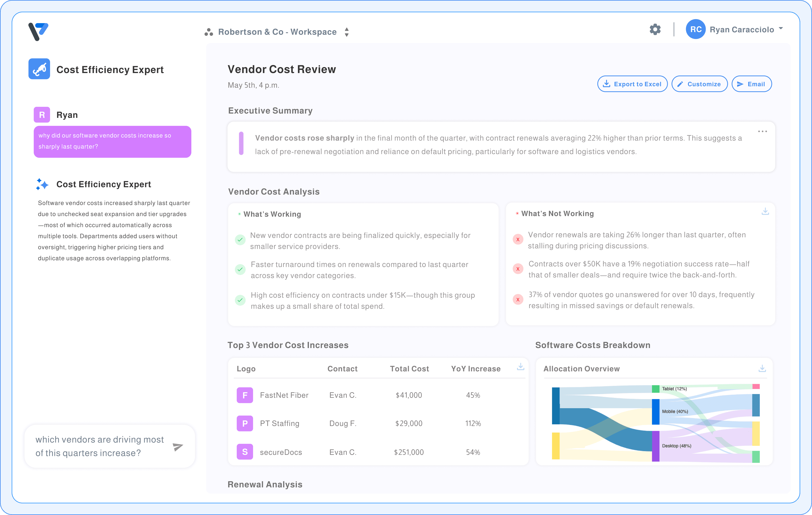Download the Allocation Overview chart
812x515 pixels.
click(x=762, y=369)
